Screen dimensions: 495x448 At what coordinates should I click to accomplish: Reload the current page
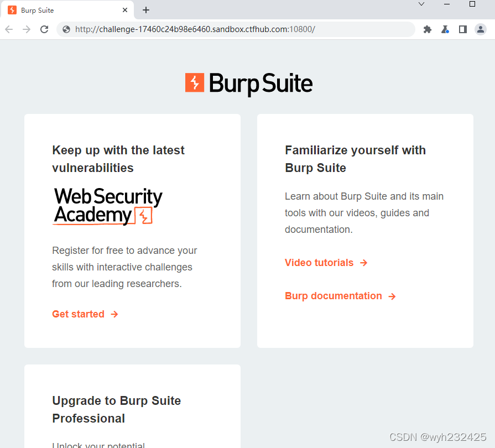tap(44, 29)
